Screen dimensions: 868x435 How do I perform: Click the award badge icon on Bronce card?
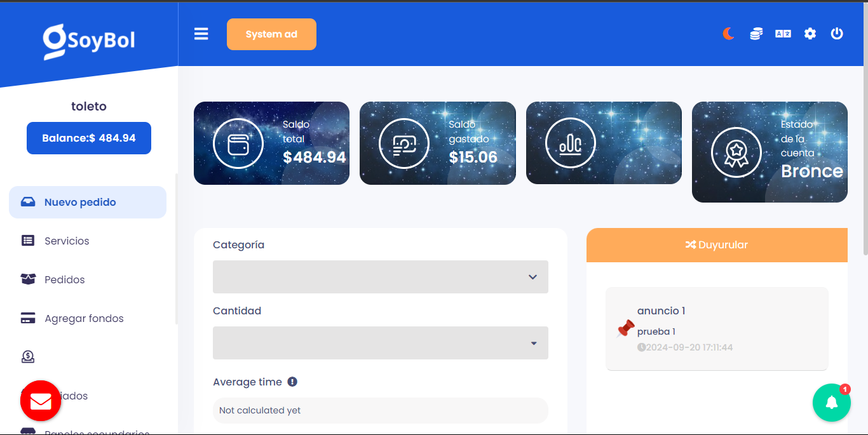point(736,152)
